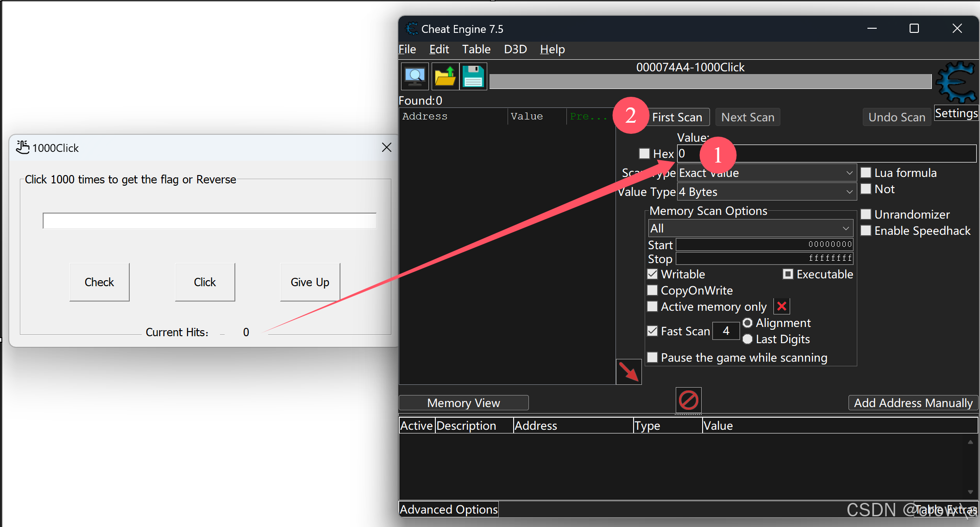Viewport: 980px width, 527px height.
Task: Enable the Hex checkbox
Action: click(644, 153)
